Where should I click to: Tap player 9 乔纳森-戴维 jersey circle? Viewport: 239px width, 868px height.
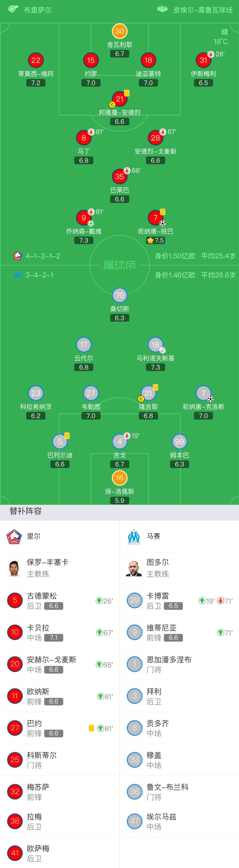[84, 218]
